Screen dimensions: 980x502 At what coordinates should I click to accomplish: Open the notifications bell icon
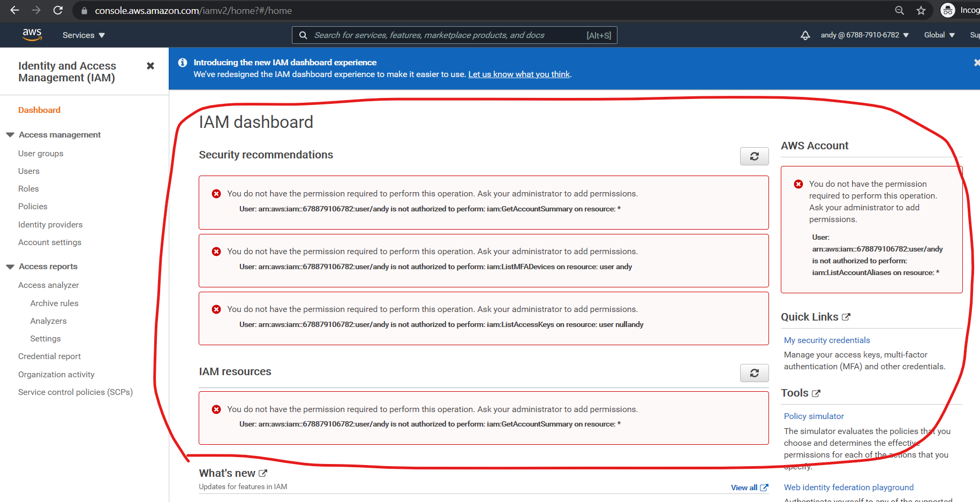[x=805, y=35]
